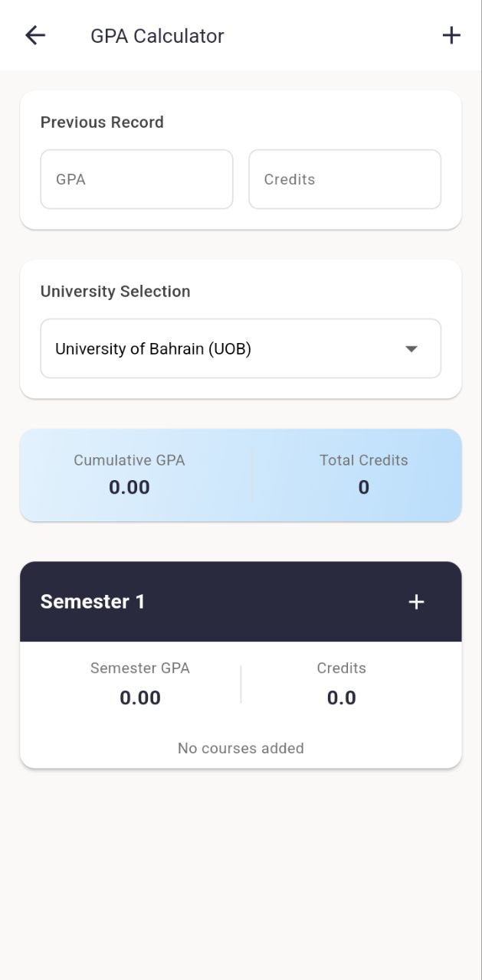Expand the university list to change universities

241,348
